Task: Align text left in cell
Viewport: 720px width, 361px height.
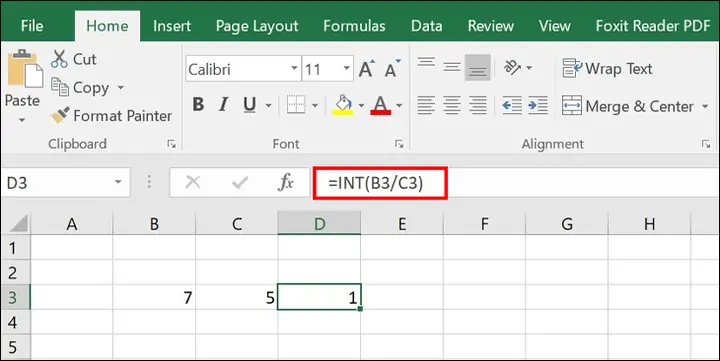Action: click(x=426, y=106)
